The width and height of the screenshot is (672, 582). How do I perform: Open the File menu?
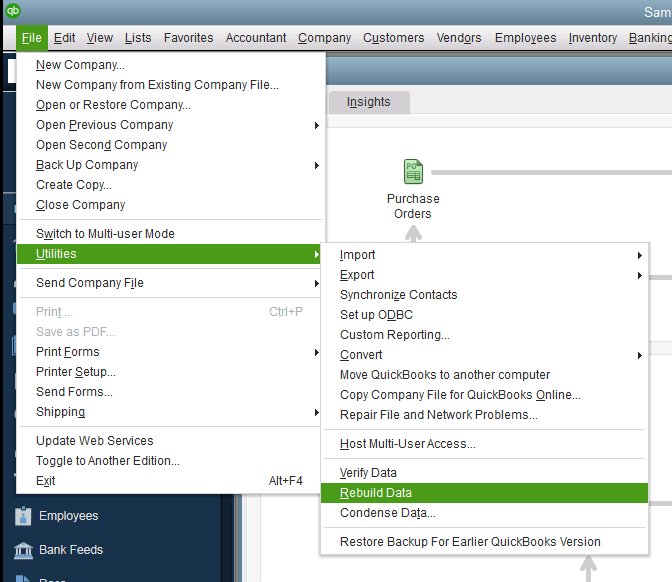coord(32,38)
